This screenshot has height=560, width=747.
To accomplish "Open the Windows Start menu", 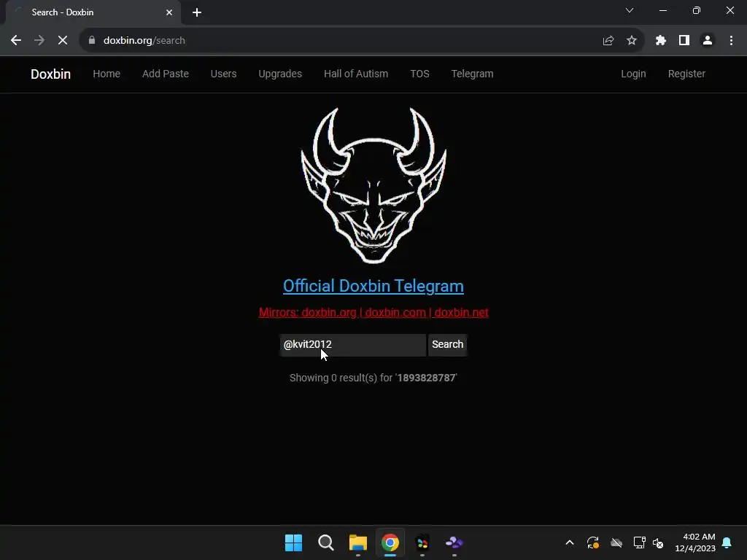I will coord(293,542).
